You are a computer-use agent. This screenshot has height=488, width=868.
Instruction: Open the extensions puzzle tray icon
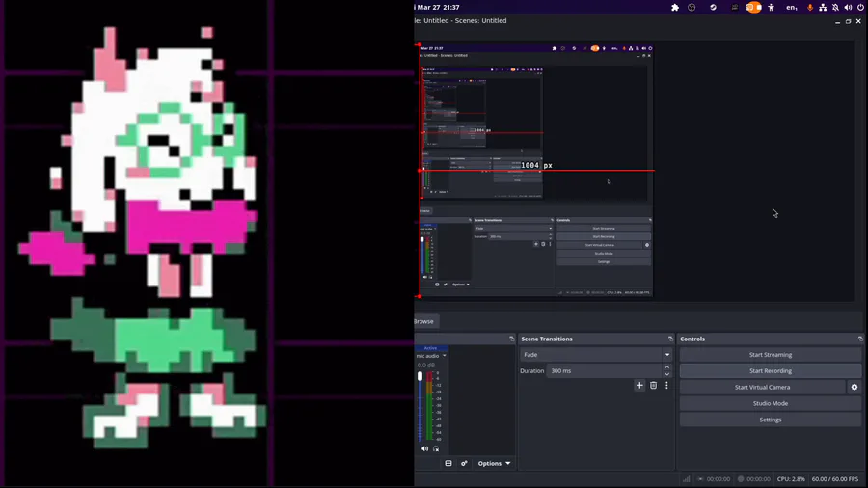tap(675, 7)
